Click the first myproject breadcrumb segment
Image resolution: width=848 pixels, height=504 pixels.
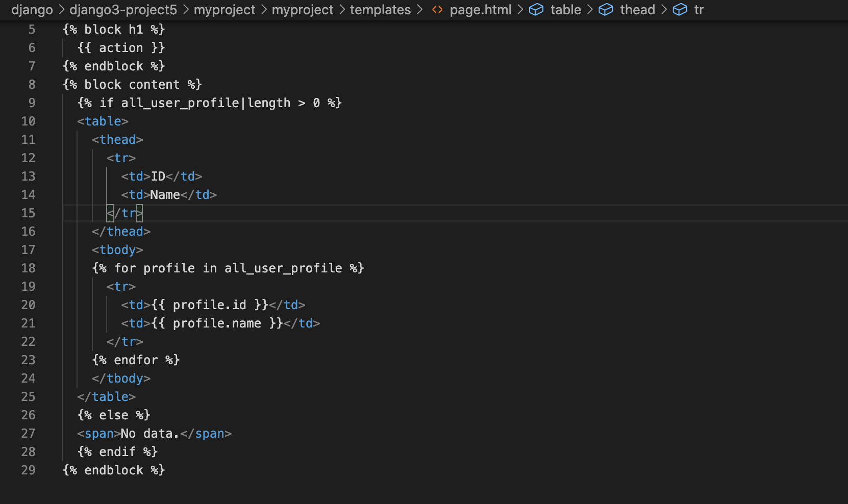[x=225, y=10]
